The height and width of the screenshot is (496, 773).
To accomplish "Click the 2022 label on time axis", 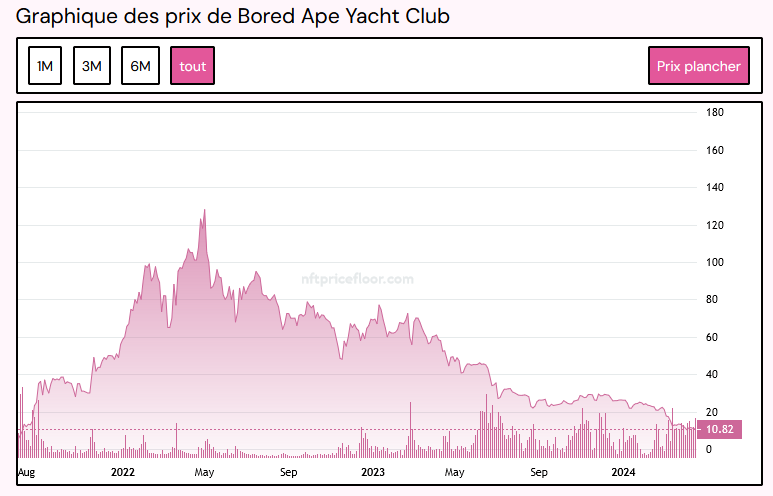I will [123, 471].
